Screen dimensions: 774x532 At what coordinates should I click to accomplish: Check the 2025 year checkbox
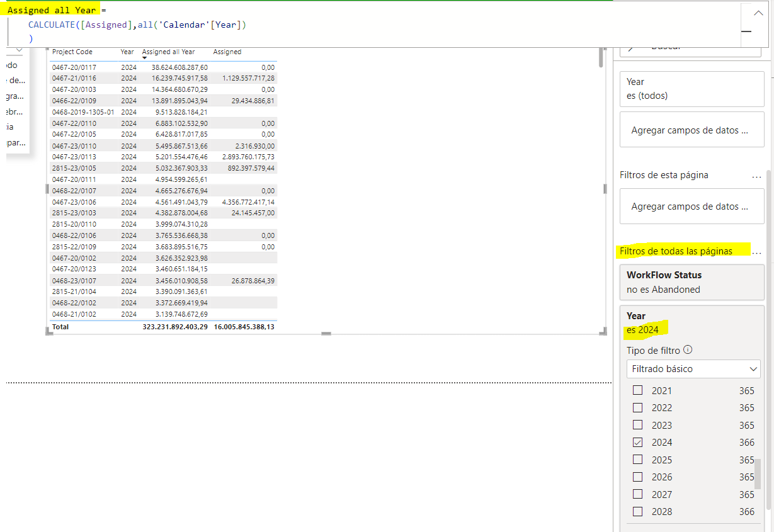pos(638,460)
